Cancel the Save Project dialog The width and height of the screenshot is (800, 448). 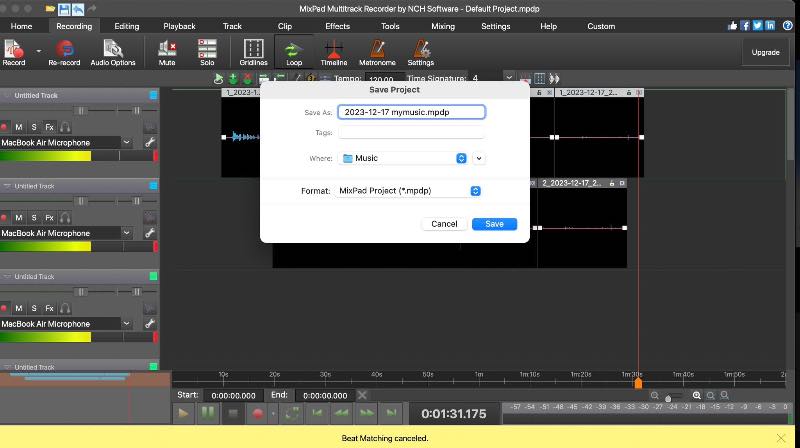(444, 224)
